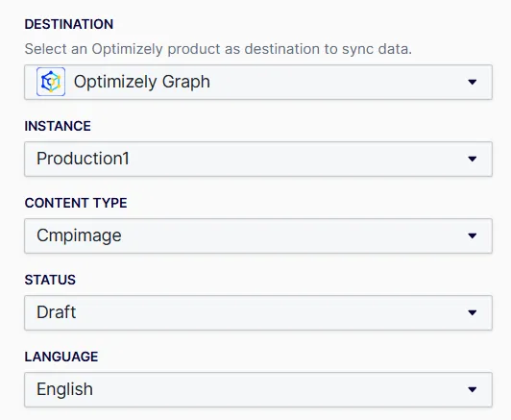Click the Language dropdown caret icon
Viewport: 511px width, 420px height.
(x=473, y=389)
